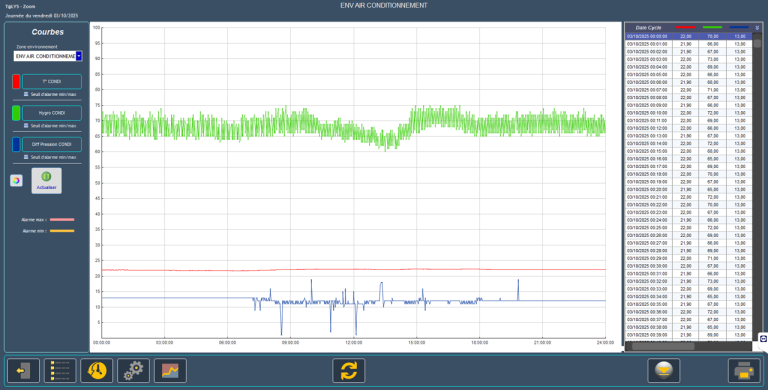
Task: Select table row 03/10/2025 00:32:00
Action: click(689, 281)
